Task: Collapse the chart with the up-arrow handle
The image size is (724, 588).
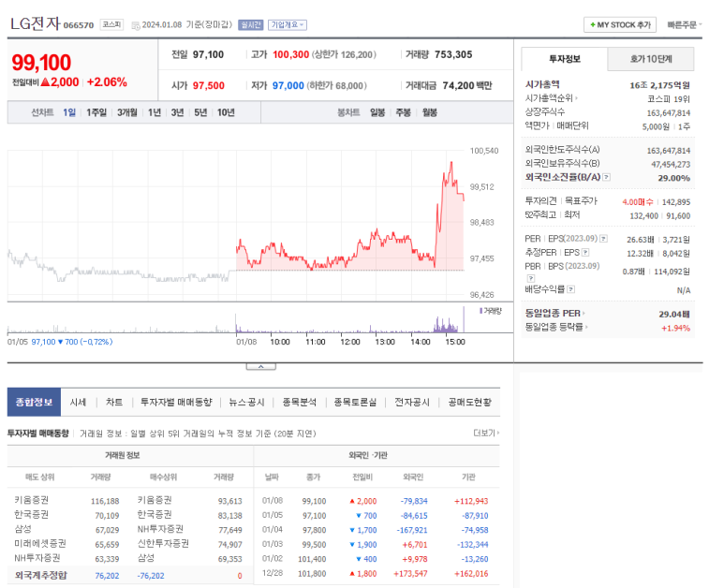Action: click(261, 366)
